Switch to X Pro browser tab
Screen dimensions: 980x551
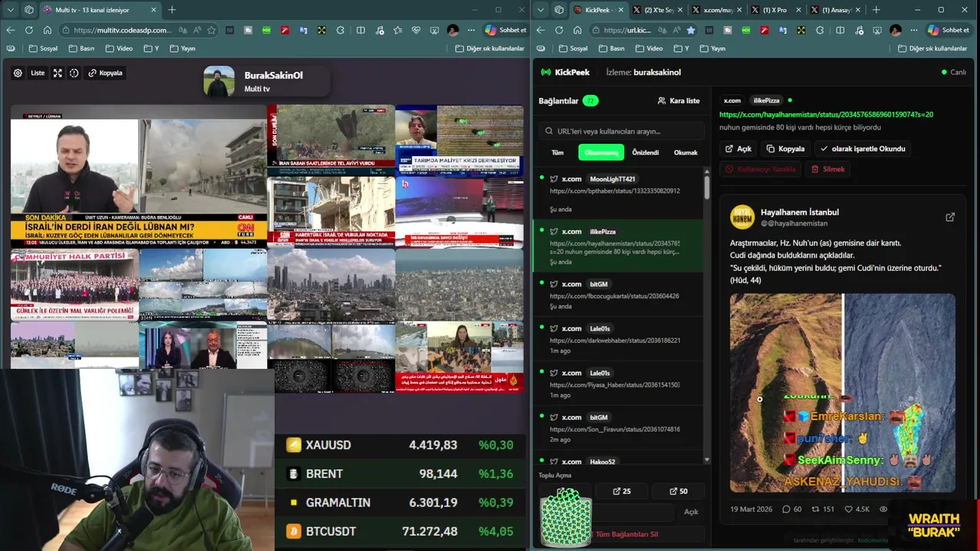click(x=776, y=10)
